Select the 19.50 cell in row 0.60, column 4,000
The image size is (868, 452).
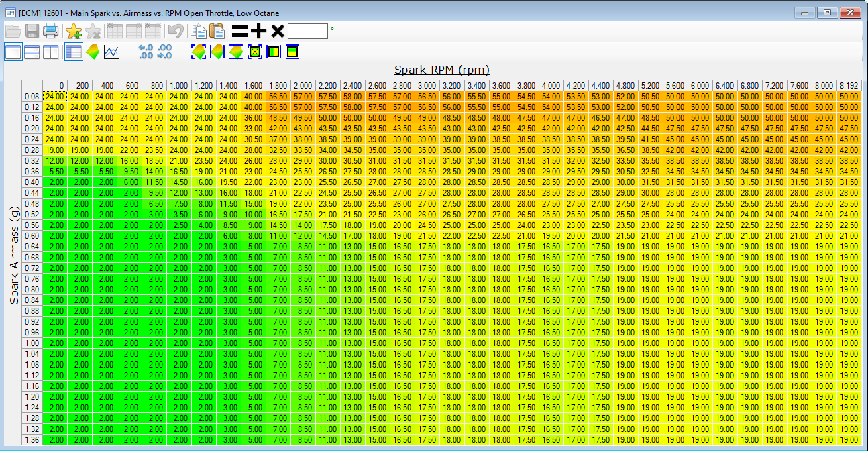pyautogui.click(x=551, y=235)
